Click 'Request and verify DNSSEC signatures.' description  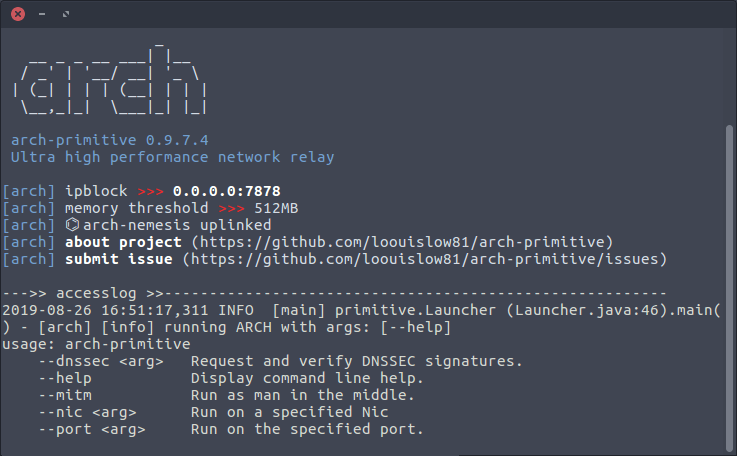(357, 362)
